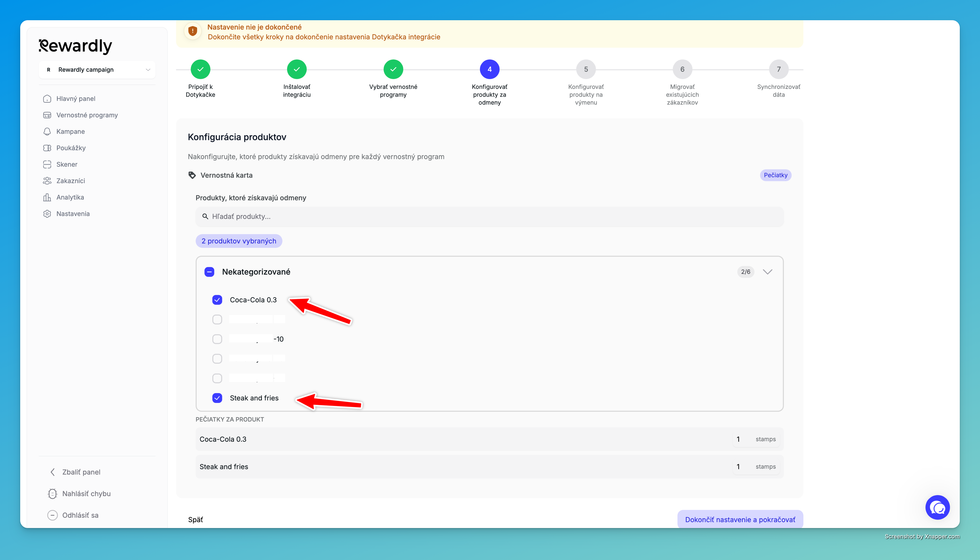980x560 pixels.
Task: Click the Odhlásiť sa link
Action: 80,515
